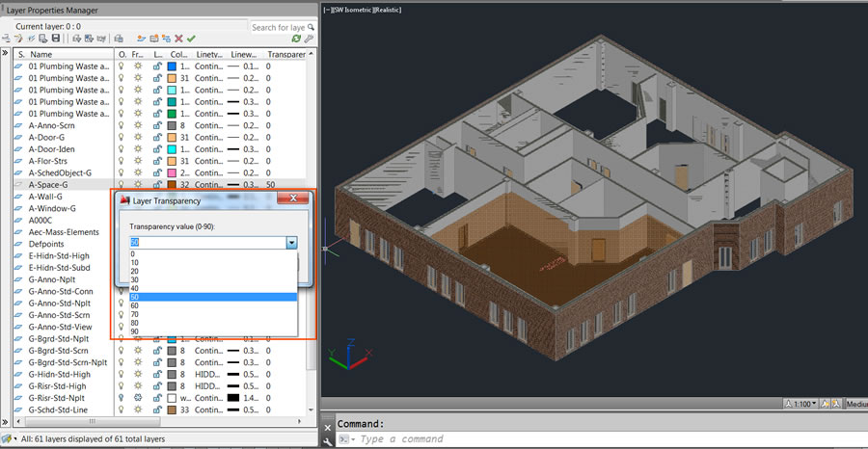868x449 pixels.
Task: Toggle lock icon for G-Hidn-Std-High layer
Action: [x=158, y=375]
